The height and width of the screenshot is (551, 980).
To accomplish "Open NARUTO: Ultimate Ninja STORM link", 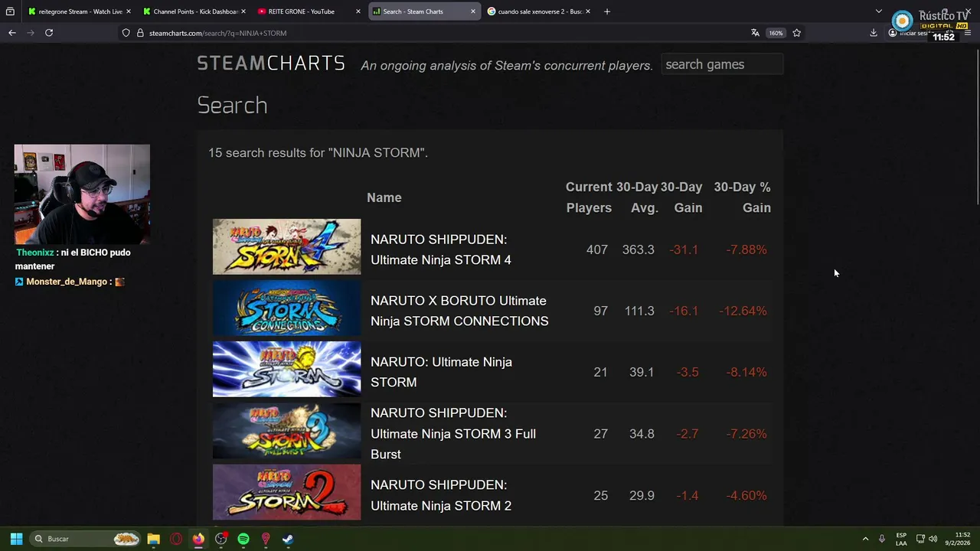I will click(x=441, y=372).
